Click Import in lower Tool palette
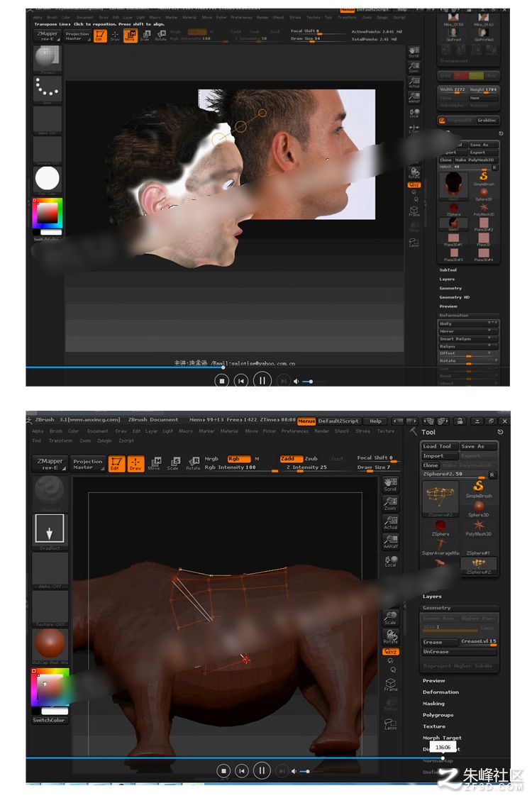 coord(440,456)
